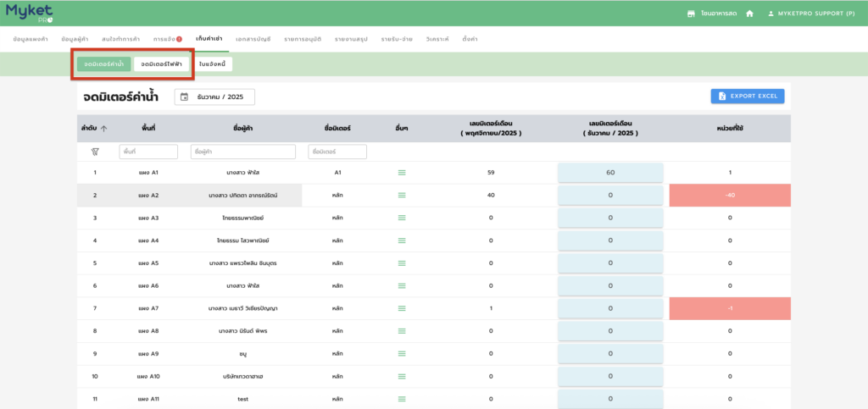868x409 pixels.
Task: Click the home icon in the header
Action: (749, 14)
